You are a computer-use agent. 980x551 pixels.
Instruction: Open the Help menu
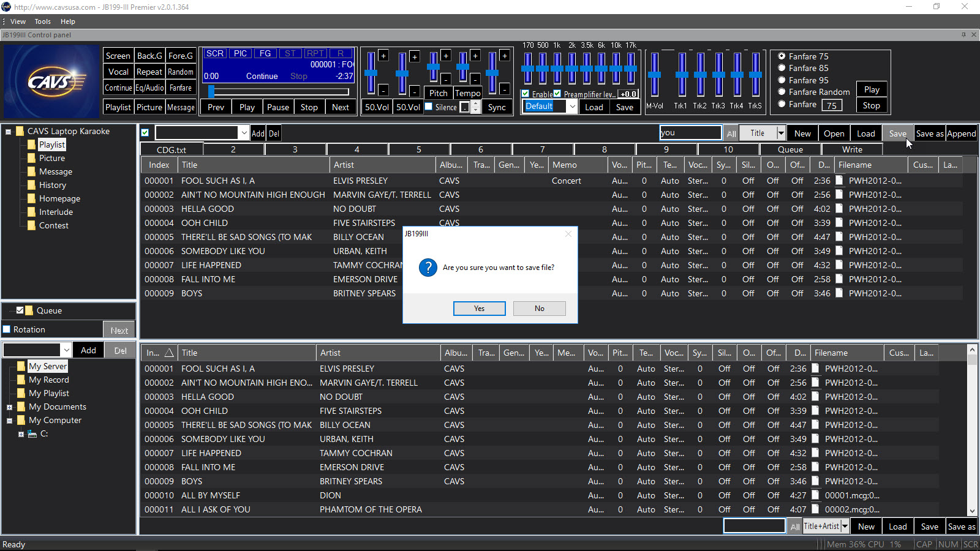coord(68,21)
